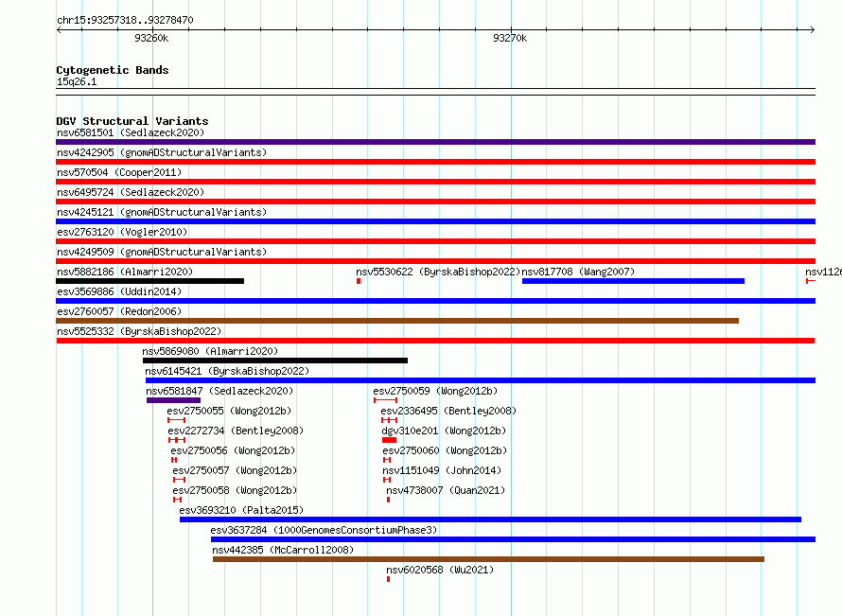Click the esv2750055 Wong2012b interval marker
The image size is (842, 616).
[x=177, y=420]
